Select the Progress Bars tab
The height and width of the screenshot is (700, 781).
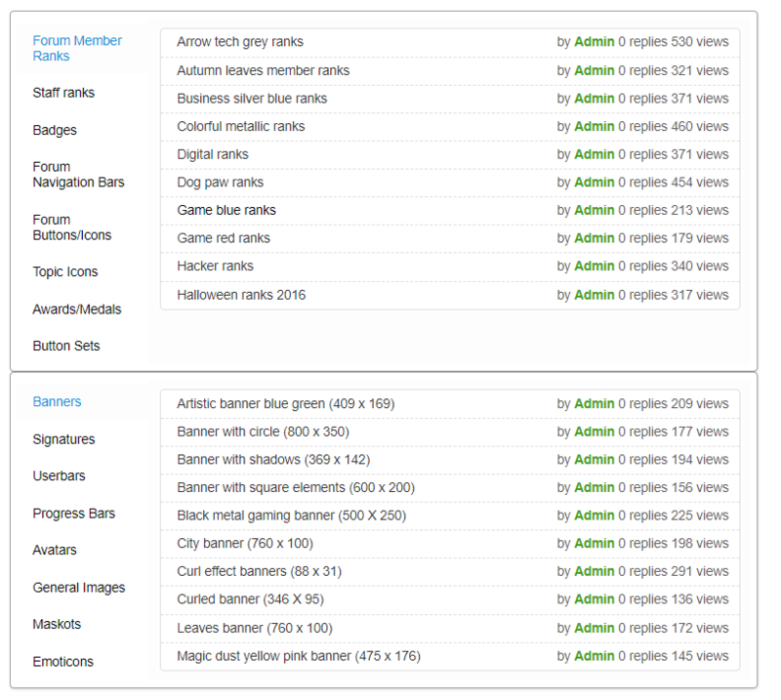pyautogui.click(x=74, y=514)
